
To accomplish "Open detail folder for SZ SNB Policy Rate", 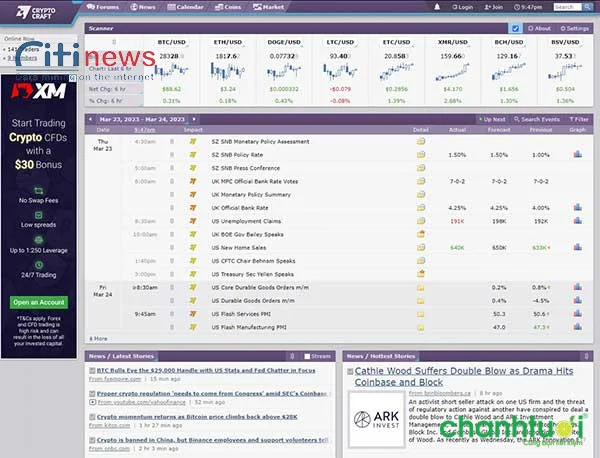I will pyautogui.click(x=421, y=155).
